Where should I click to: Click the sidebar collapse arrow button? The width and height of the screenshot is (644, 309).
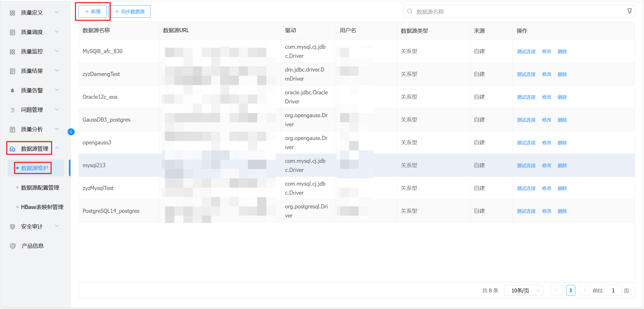pyautogui.click(x=71, y=132)
